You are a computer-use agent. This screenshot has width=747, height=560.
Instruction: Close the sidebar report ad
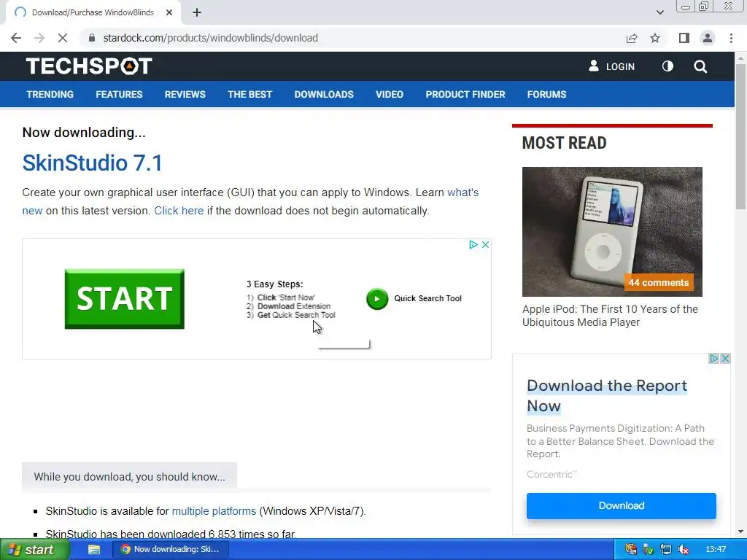click(726, 359)
